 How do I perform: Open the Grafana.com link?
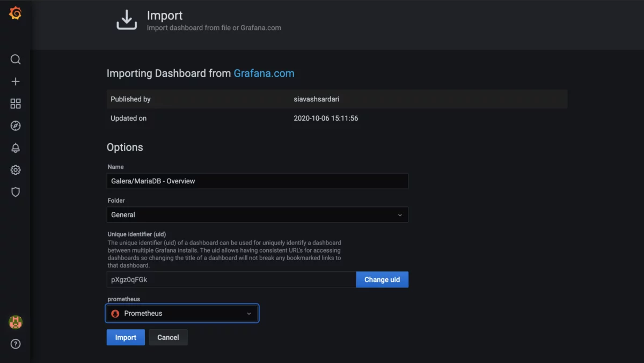click(x=264, y=73)
